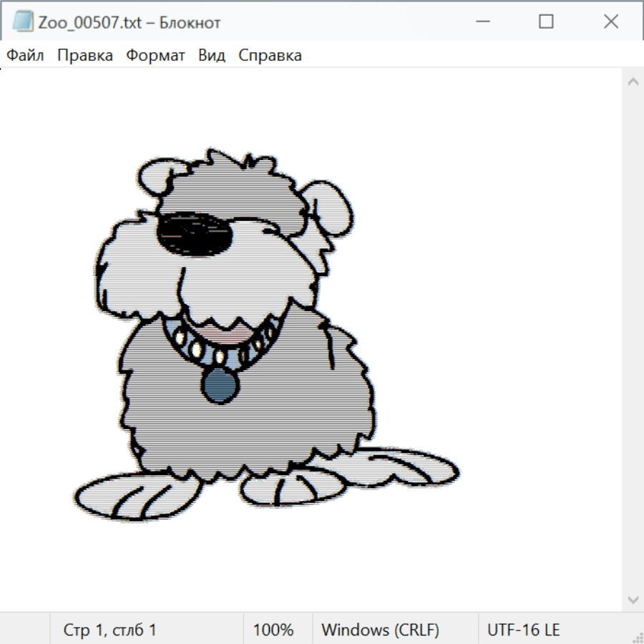Click the Стр 1, стлб 1 status field

point(110,630)
